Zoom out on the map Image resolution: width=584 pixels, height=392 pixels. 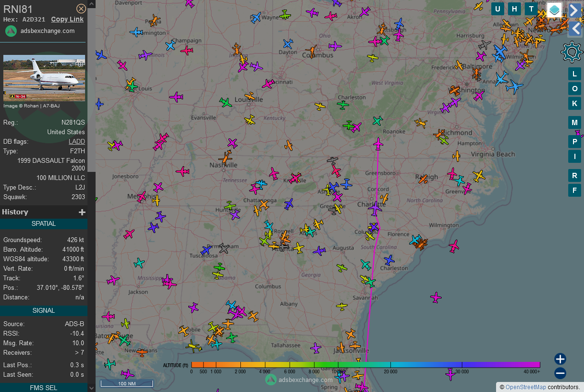tap(560, 373)
